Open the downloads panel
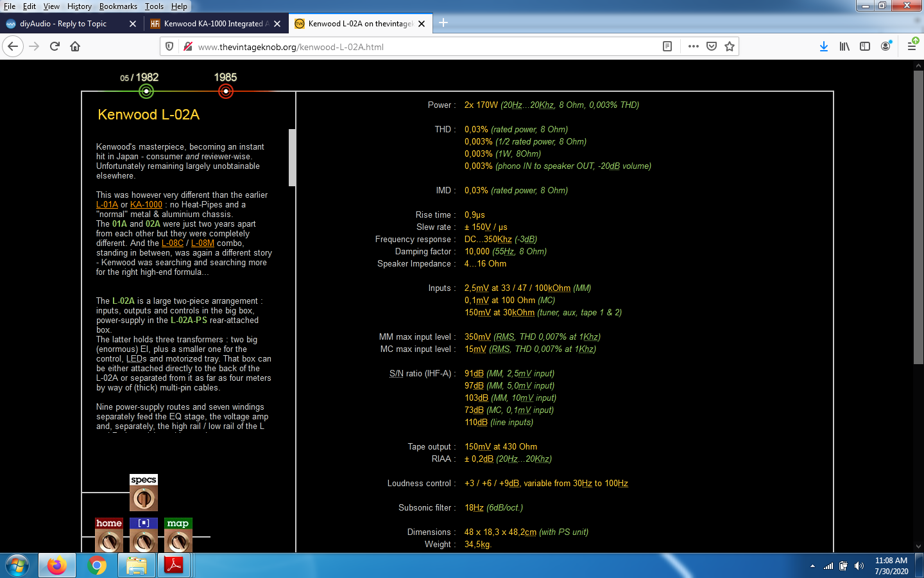 pyautogui.click(x=824, y=46)
